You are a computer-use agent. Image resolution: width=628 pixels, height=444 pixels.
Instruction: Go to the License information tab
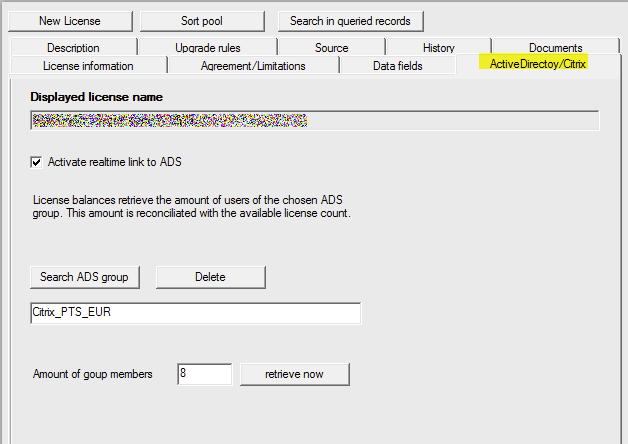[88, 66]
